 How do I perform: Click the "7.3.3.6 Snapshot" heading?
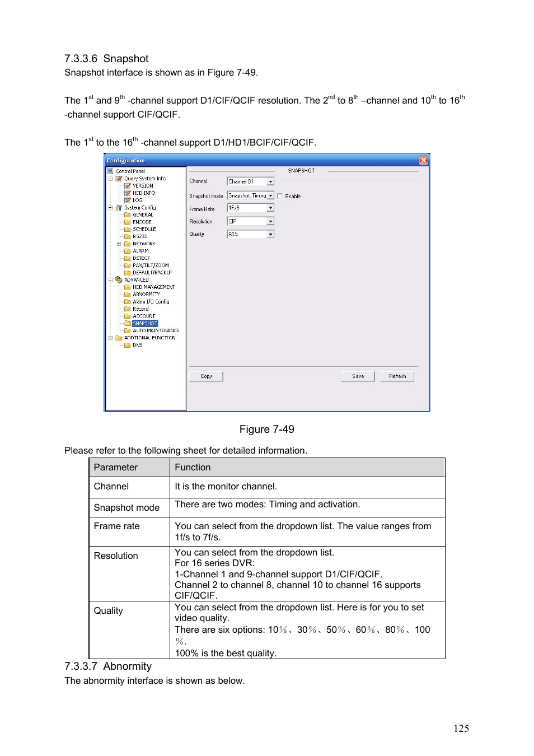106,59
